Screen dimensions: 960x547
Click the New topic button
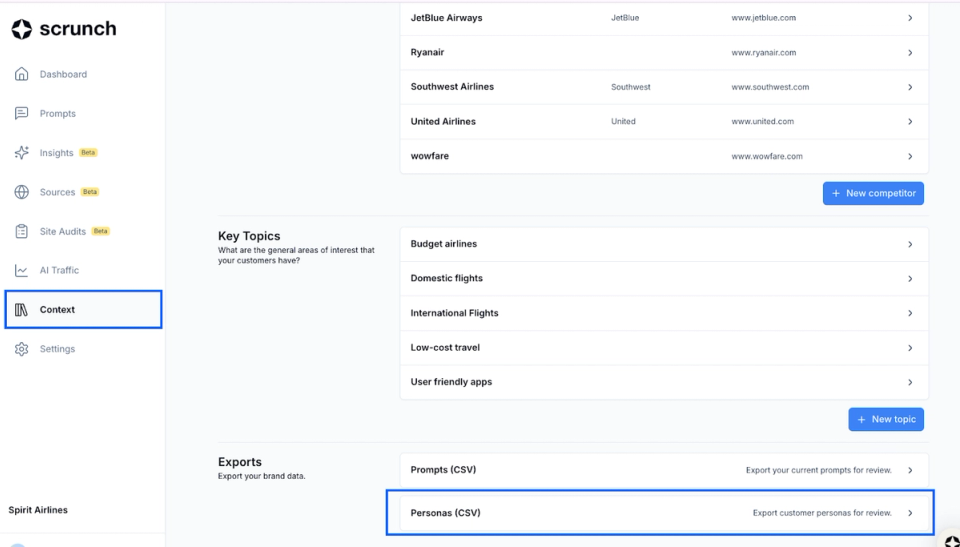pos(886,419)
